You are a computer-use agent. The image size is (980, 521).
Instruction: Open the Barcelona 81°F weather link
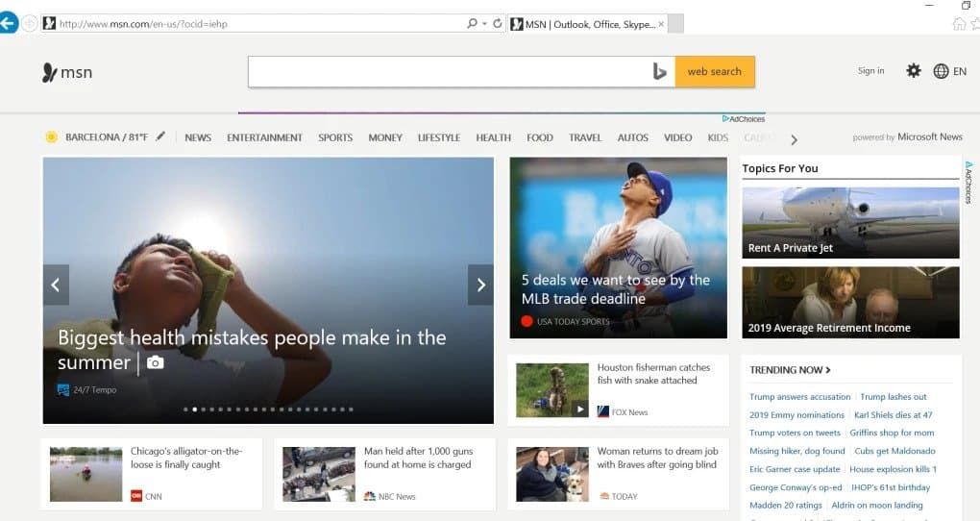107,136
